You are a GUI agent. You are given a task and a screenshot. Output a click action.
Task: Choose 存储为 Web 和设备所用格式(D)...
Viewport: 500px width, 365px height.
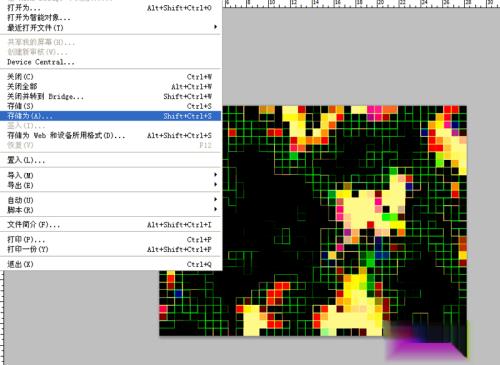coord(111,136)
